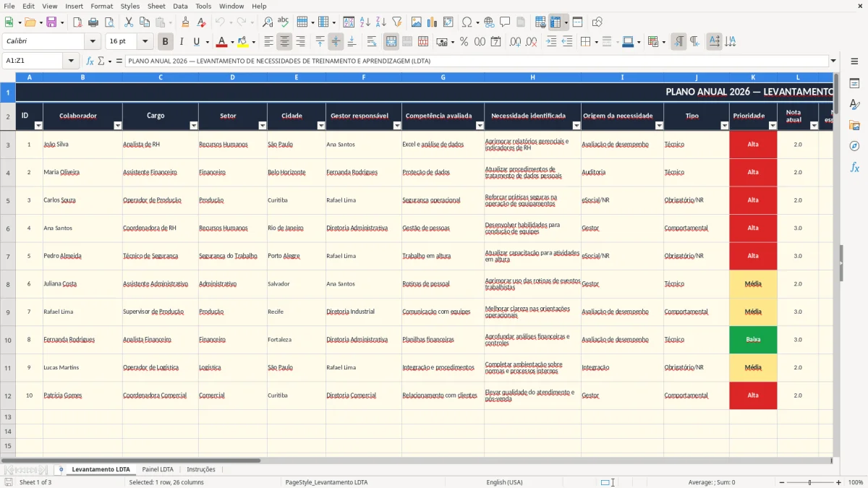Click the formula input line
The width and height of the screenshot is (868, 488).
click(x=477, y=61)
